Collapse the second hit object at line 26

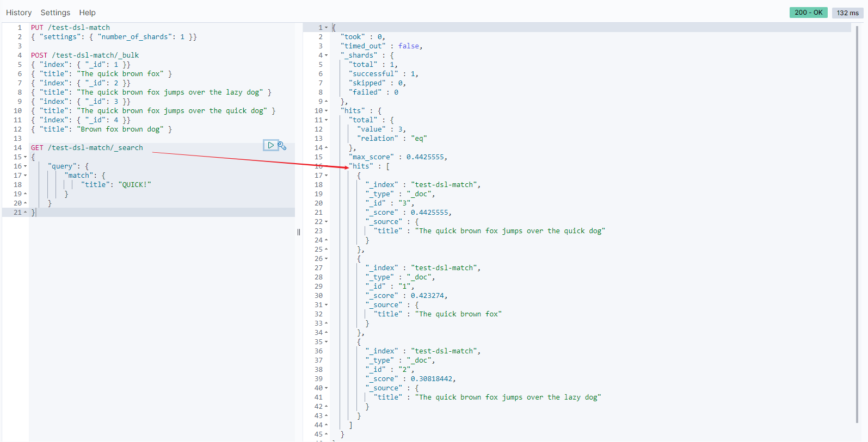(x=326, y=259)
